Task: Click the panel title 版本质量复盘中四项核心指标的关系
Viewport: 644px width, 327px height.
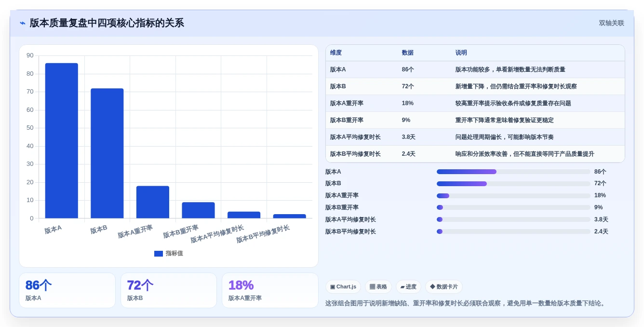Action: [x=107, y=23]
